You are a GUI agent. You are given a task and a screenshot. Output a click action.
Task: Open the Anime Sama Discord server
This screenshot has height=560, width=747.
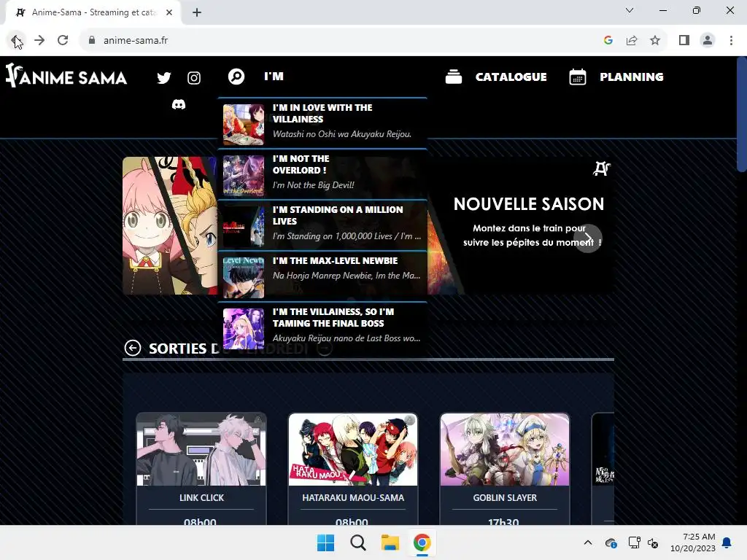pos(179,104)
